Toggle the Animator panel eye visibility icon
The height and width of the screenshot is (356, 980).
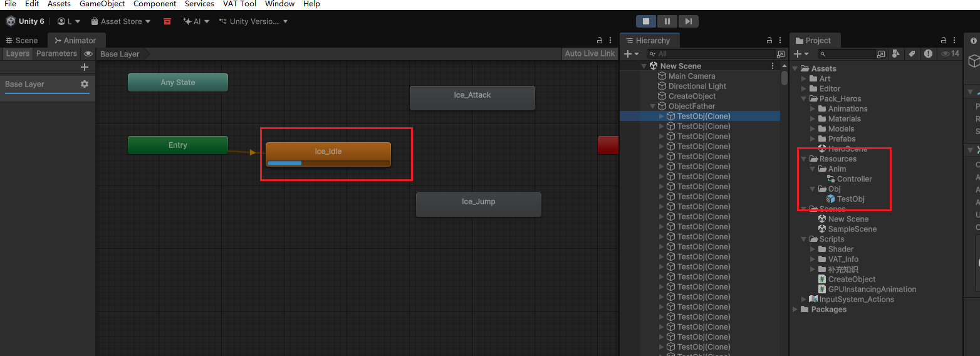click(88, 54)
